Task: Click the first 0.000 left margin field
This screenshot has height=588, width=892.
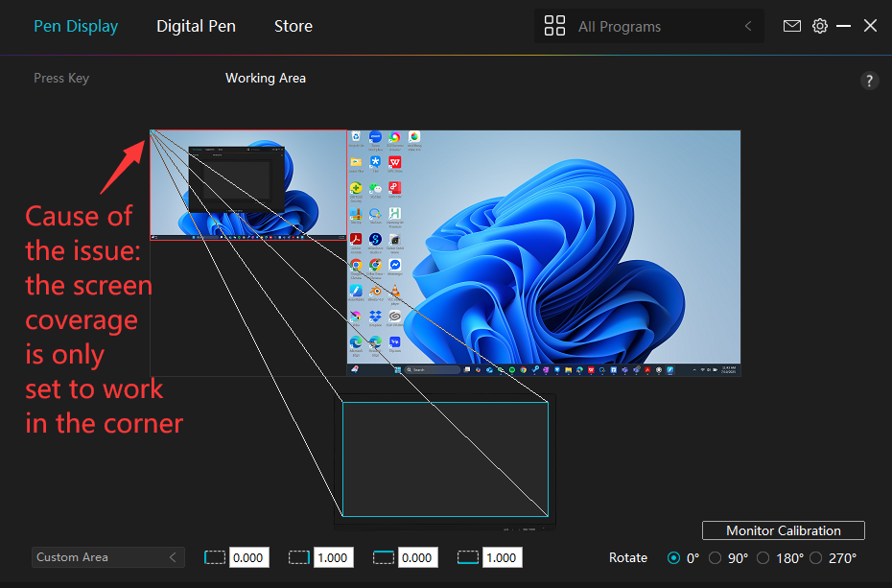Action: (248, 557)
